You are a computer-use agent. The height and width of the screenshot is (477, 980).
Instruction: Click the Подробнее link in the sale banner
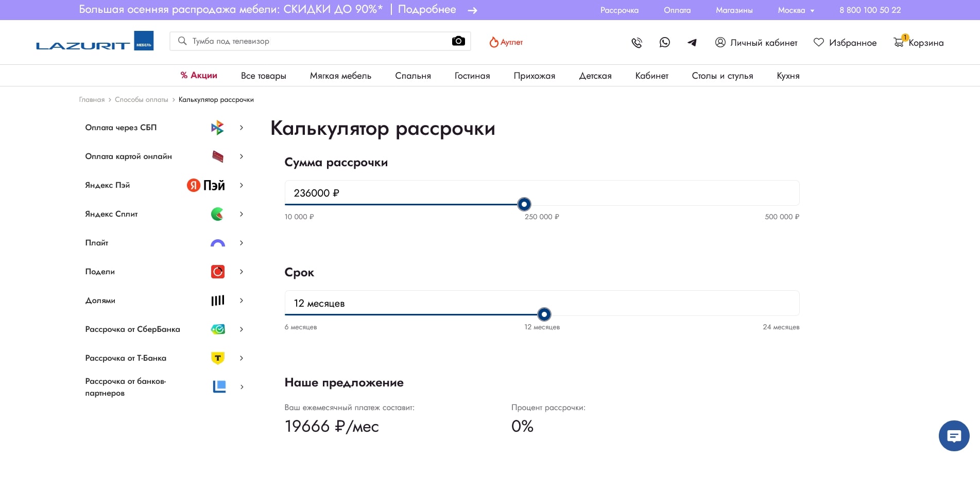tap(427, 9)
